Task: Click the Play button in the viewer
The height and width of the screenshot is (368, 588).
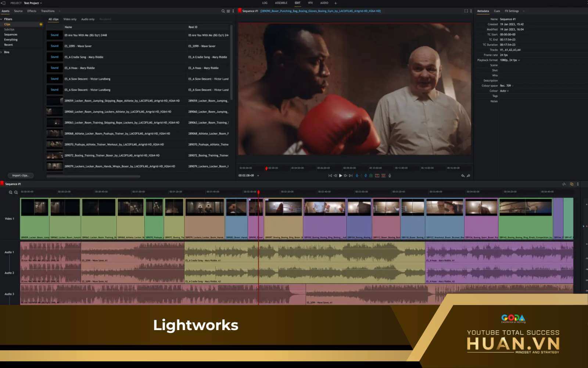Action: (x=340, y=176)
